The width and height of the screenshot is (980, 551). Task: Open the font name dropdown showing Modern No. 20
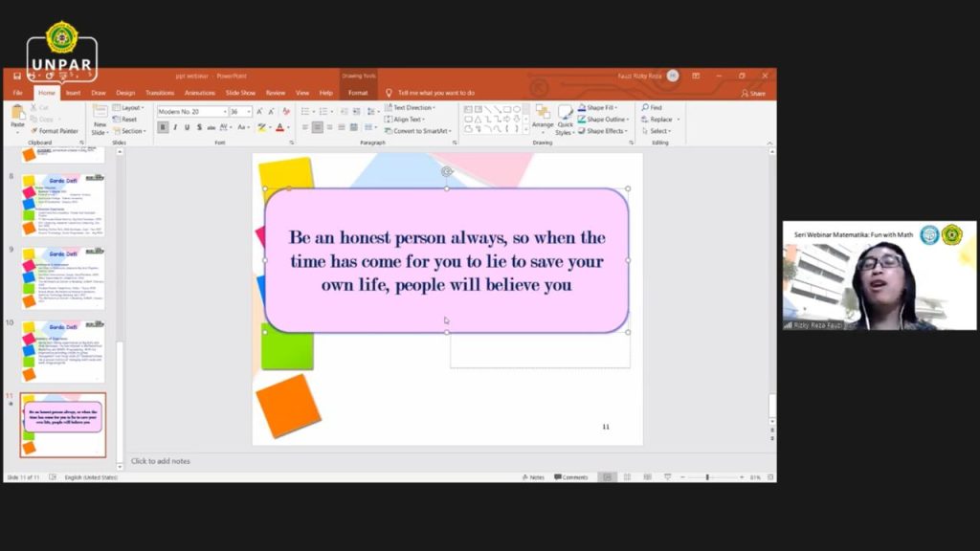192,112
